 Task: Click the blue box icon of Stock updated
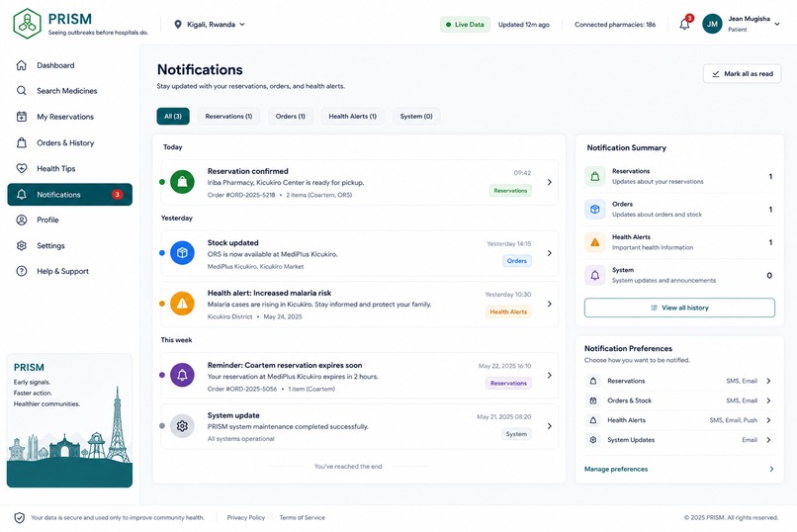[182, 252]
